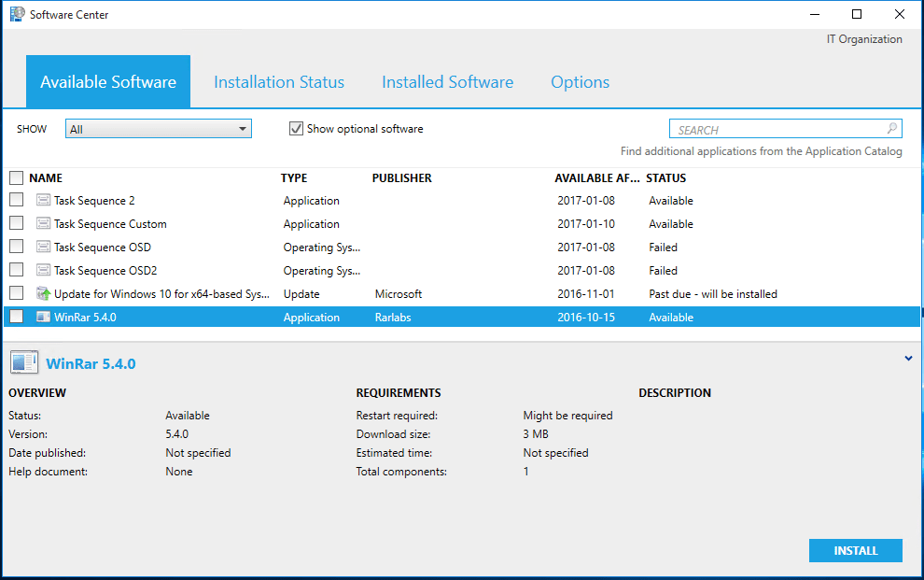Sort by TYPE column header

tap(294, 178)
